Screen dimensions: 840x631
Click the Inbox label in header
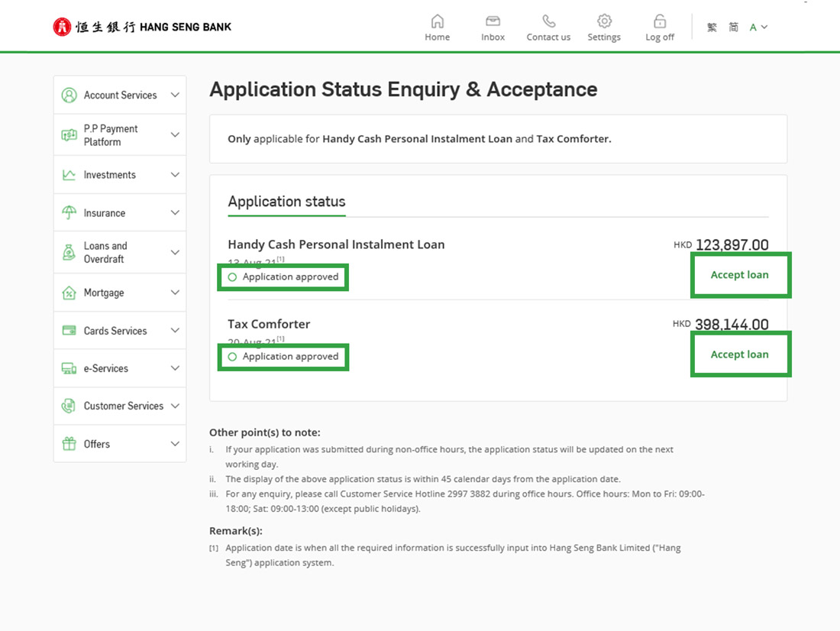point(493,37)
